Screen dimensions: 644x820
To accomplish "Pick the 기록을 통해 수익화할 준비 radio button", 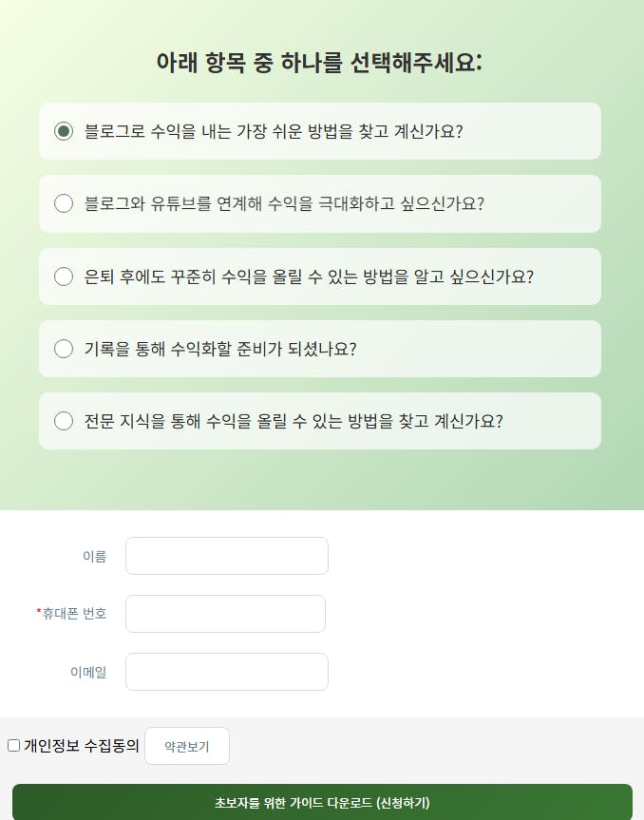I will 64,349.
